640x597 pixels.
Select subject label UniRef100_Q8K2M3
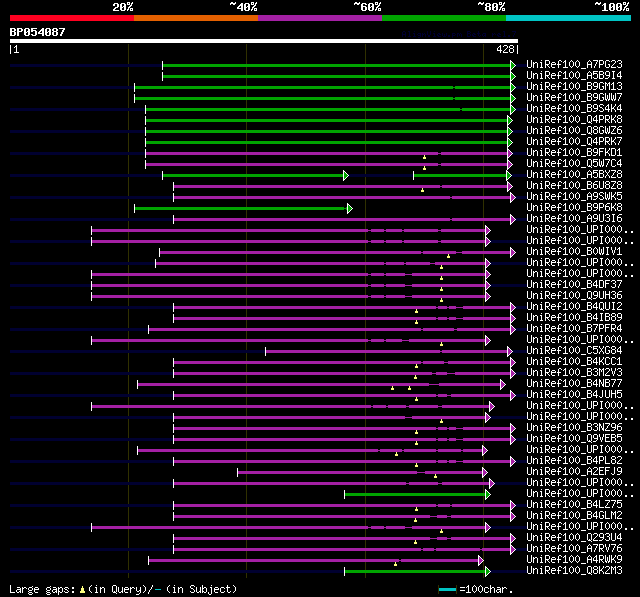tap(574, 571)
